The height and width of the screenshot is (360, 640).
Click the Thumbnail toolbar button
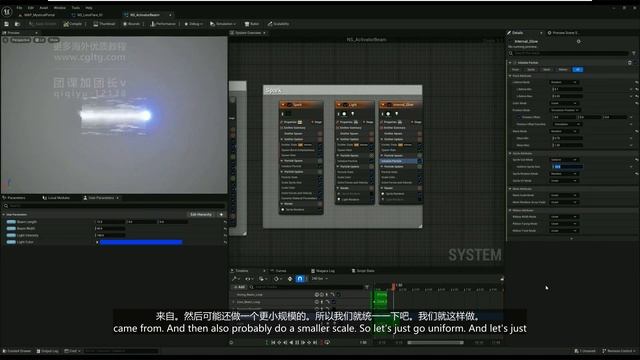[x=104, y=24]
